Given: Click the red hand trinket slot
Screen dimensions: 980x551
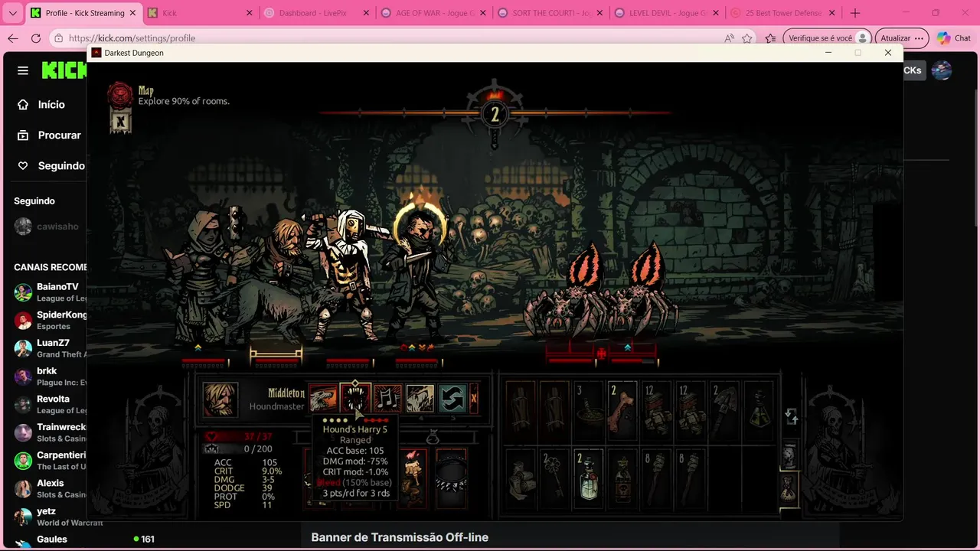Looking at the screenshot, I should (412, 478).
